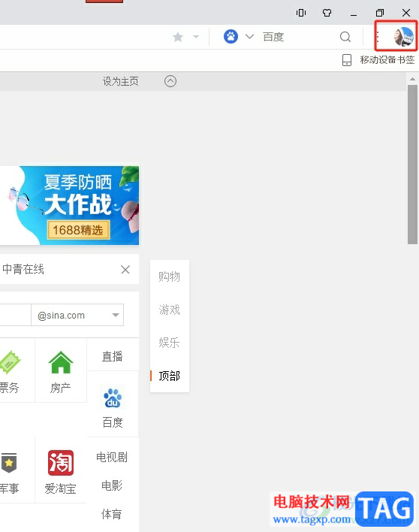Open the 夏季防晒大作战 banner ad

coord(70,205)
